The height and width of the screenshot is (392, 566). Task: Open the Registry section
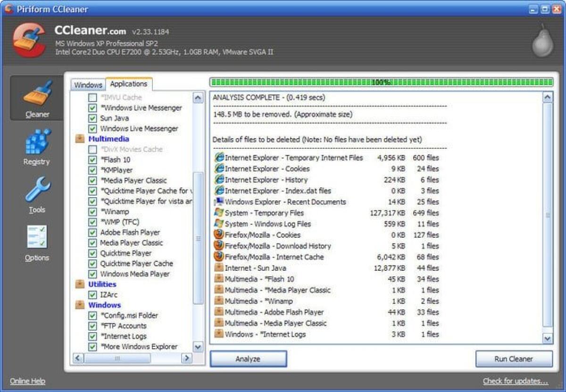(37, 146)
